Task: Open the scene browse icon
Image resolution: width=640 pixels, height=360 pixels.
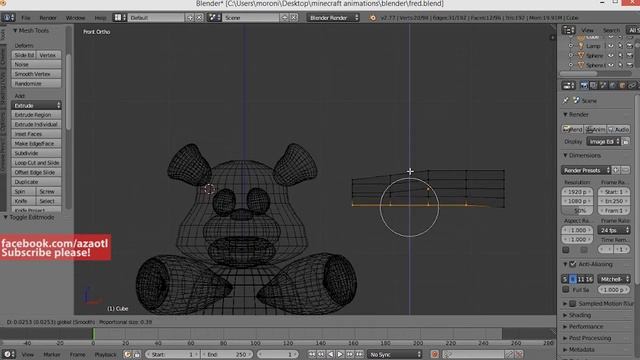Action: 213,18
